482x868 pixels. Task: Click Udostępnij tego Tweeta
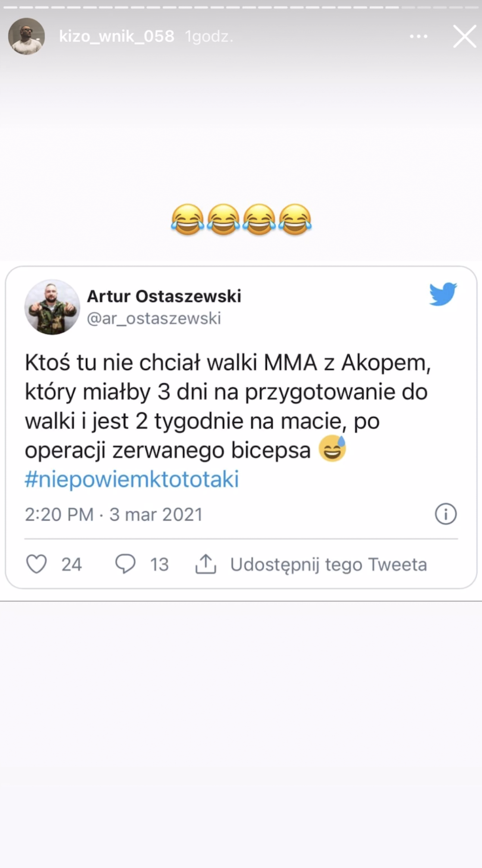[329, 565]
